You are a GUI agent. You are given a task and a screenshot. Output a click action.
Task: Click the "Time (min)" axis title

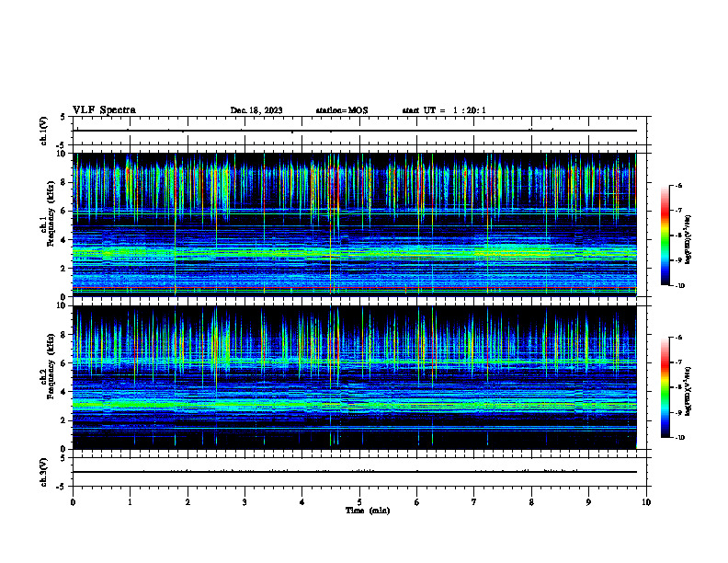click(368, 511)
